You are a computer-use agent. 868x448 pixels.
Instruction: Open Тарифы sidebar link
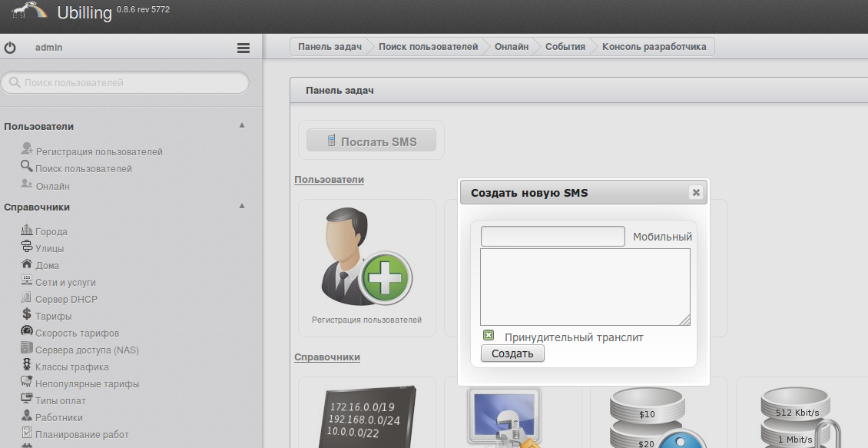53,316
